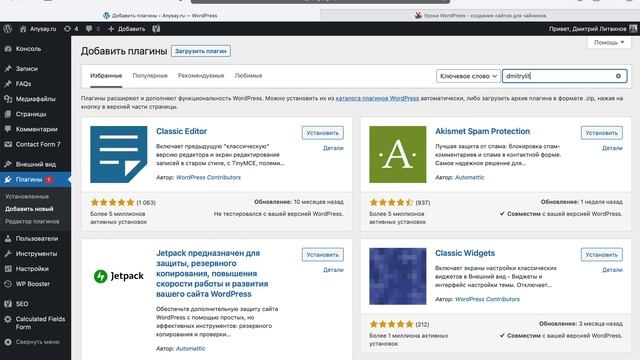Open Установленные plugins submenu
This screenshot has width=640, height=360.
27,196
